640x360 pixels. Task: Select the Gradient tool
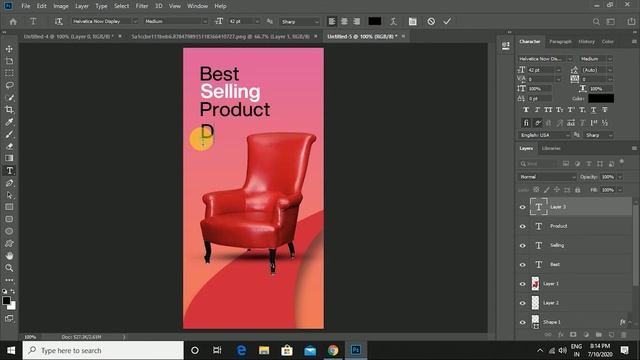tap(9, 158)
